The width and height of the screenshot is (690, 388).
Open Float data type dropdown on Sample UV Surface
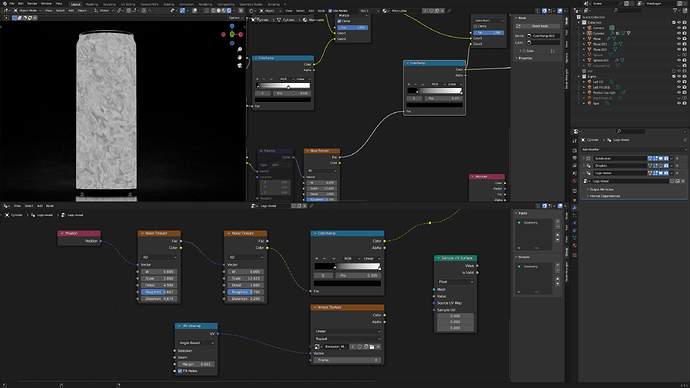455,282
